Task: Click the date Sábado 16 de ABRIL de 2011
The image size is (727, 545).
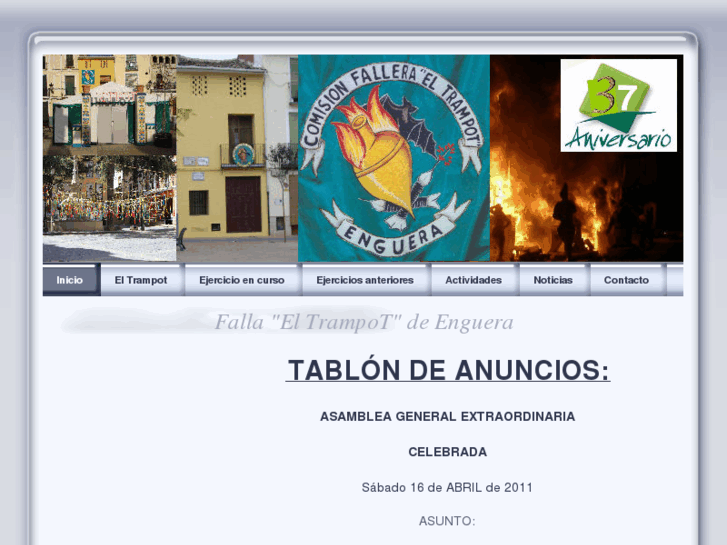Action: pos(447,487)
